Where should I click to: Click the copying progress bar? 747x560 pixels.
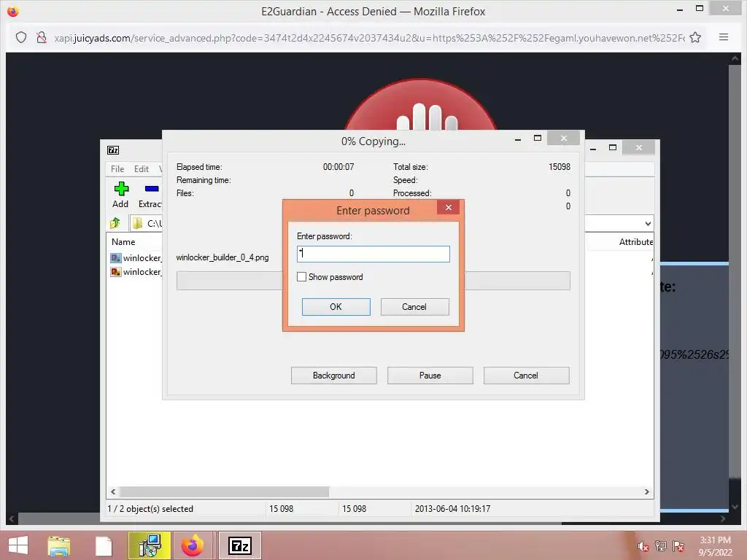373,281
